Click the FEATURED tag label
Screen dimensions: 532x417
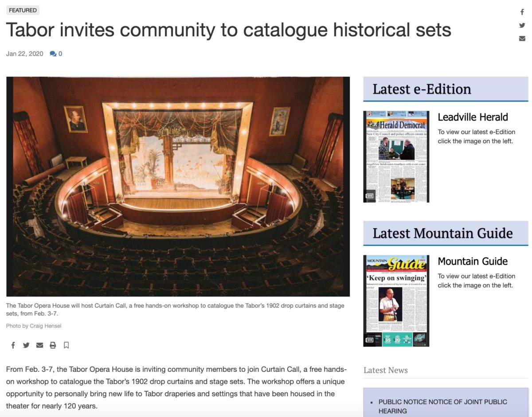(x=23, y=10)
